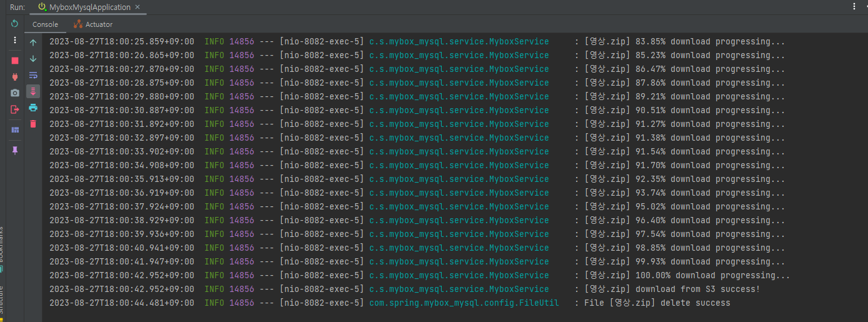Click the log line showing 87.86% download progressing

coord(417,83)
